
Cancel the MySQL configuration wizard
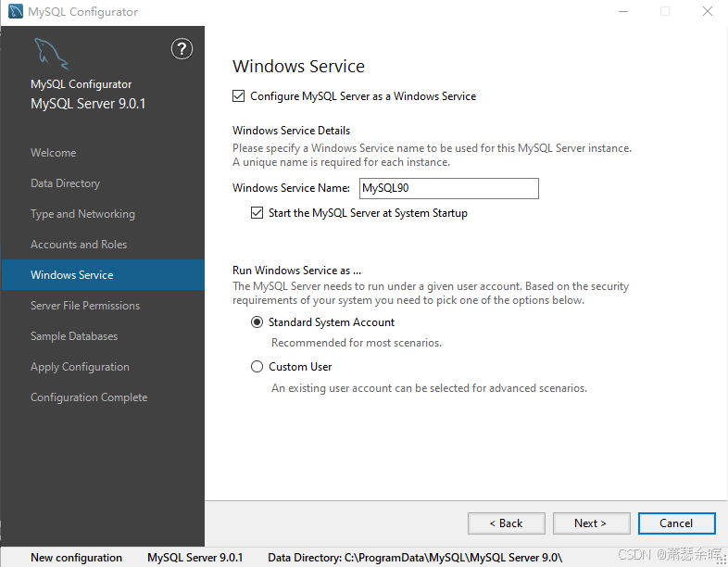676,523
